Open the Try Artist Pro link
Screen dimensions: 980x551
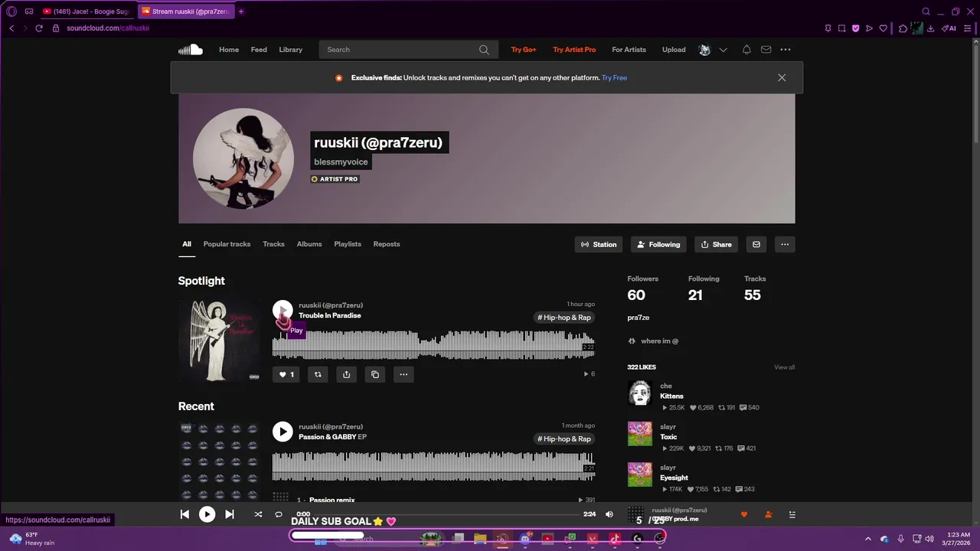pos(574,50)
